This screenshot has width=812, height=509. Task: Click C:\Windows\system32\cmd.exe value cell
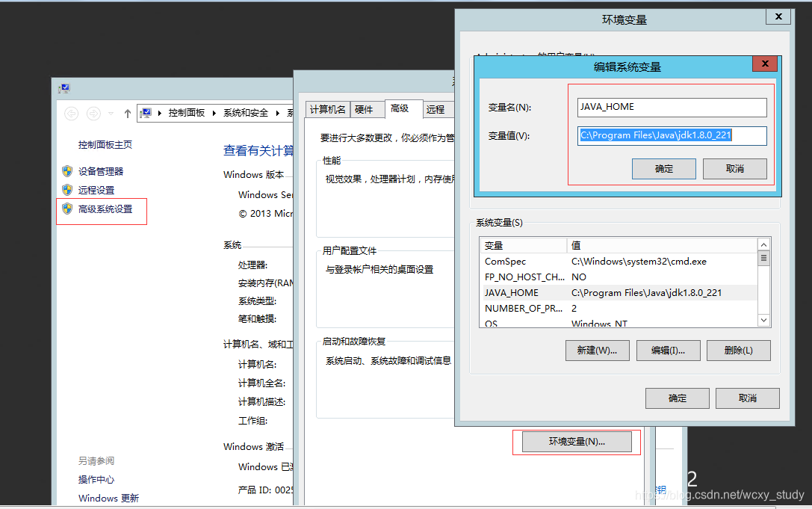[639, 262]
